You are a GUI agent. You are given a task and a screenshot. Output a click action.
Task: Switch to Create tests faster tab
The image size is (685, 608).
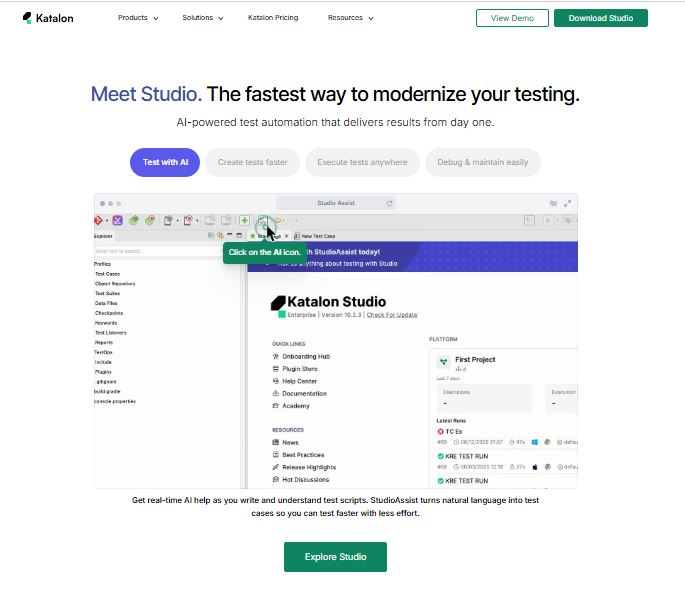click(x=252, y=162)
